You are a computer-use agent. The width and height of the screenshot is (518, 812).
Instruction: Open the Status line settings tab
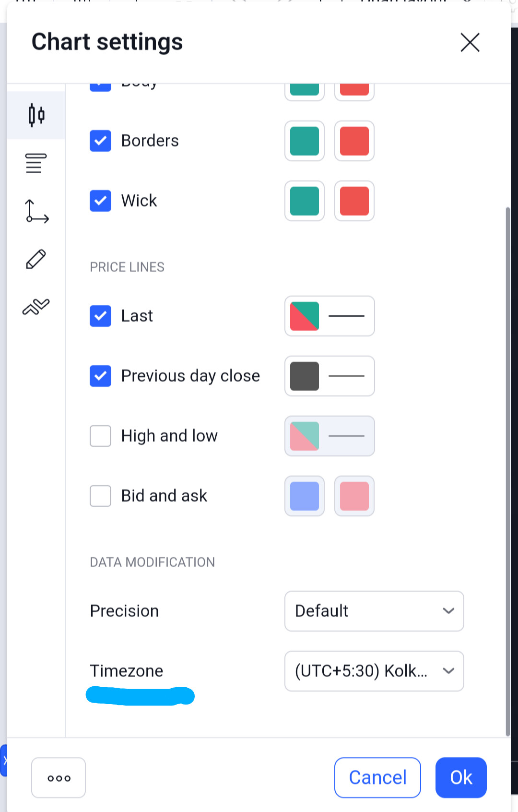(x=36, y=163)
